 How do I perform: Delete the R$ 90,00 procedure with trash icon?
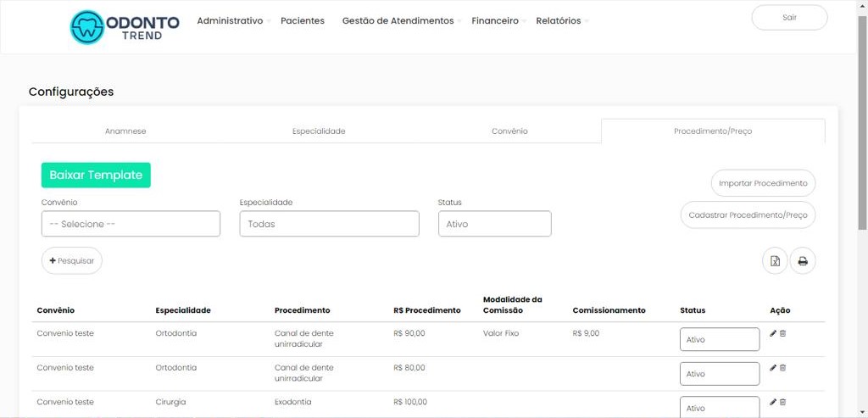coord(782,333)
